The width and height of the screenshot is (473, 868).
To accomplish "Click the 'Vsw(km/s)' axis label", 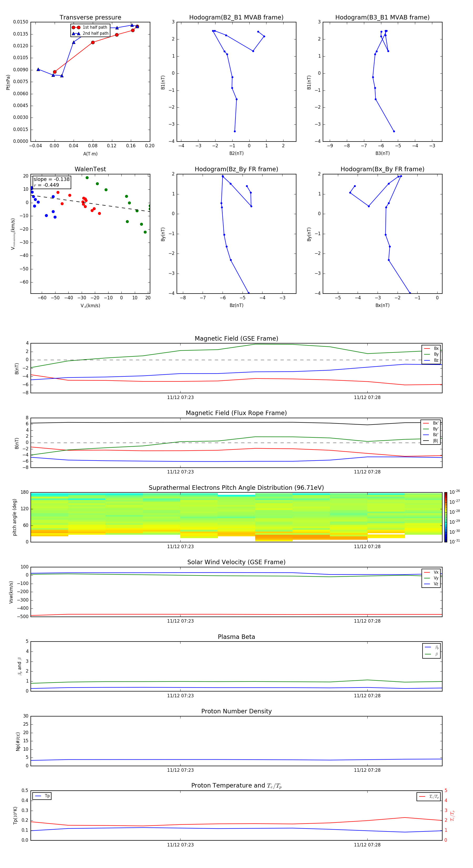I will pos(11,592).
